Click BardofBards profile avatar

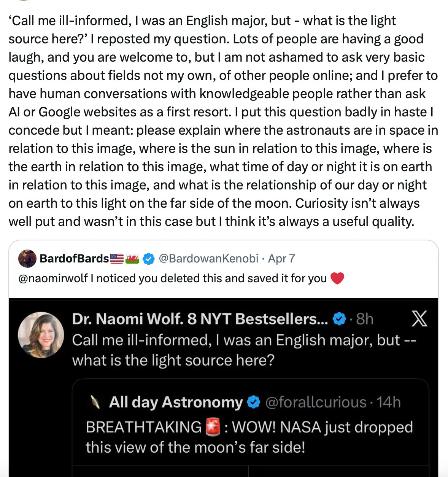tap(27, 259)
